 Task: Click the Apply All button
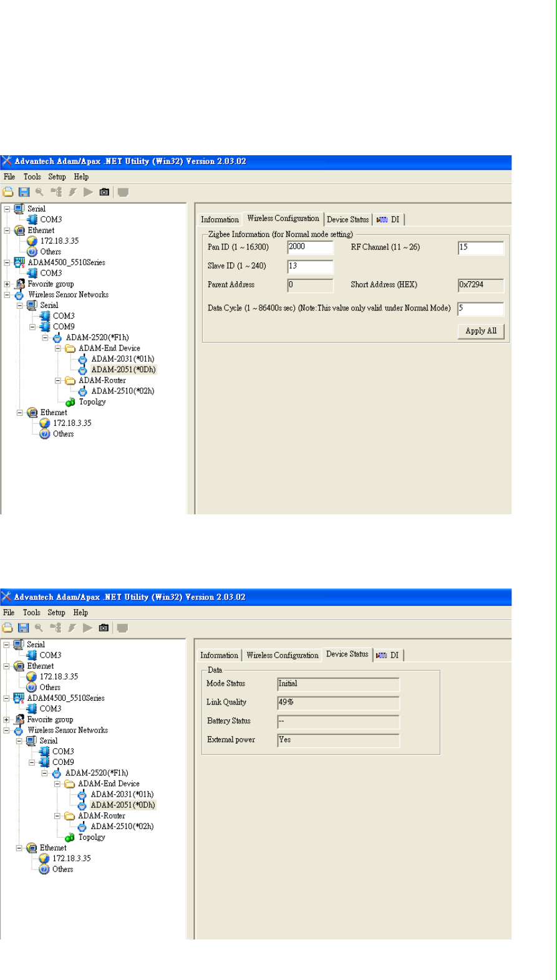coord(481,331)
